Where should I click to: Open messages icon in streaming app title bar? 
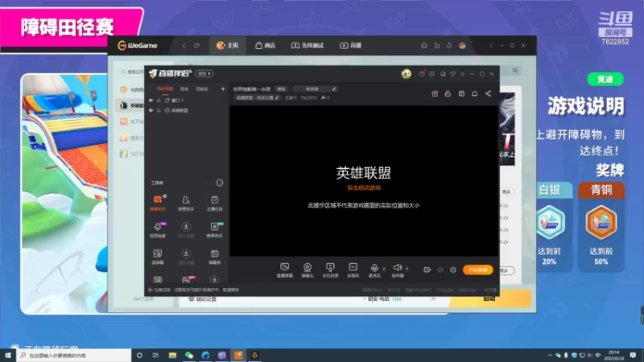point(422,73)
